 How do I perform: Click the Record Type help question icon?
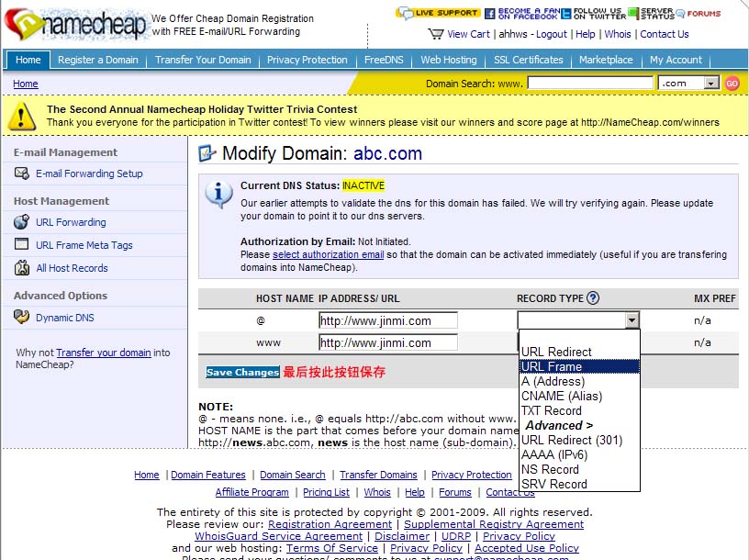tap(593, 297)
